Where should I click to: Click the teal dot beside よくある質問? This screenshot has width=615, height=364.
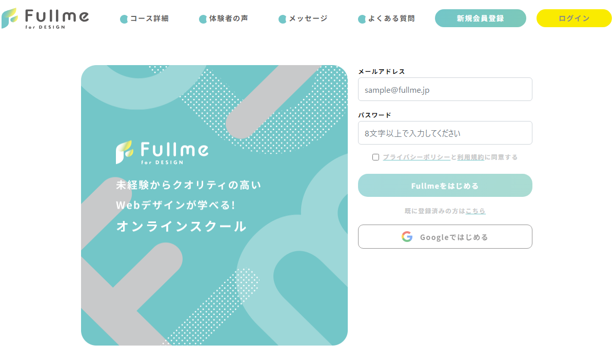362,18
